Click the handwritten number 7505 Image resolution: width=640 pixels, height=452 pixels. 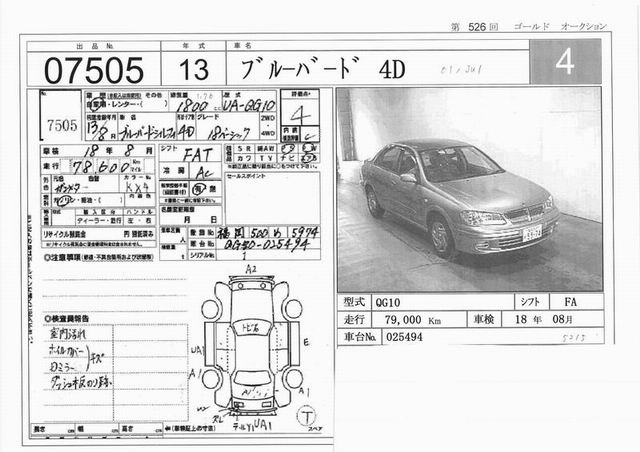(x=62, y=125)
